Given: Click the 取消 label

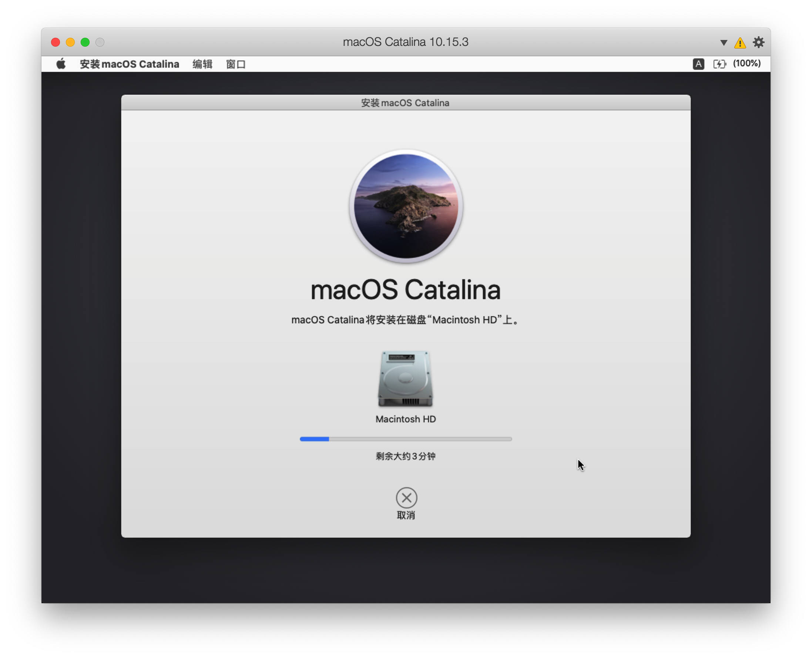Looking at the screenshot, I should (x=406, y=515).
